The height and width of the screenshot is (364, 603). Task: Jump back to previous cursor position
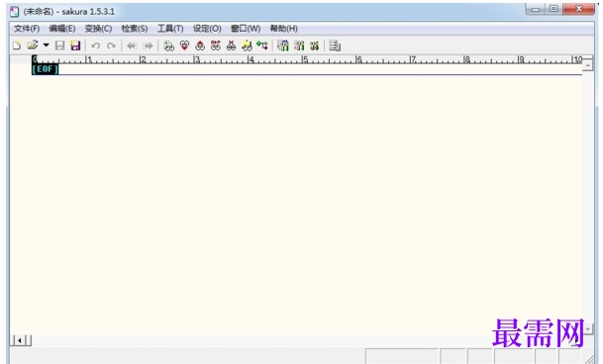pos(132,46)
